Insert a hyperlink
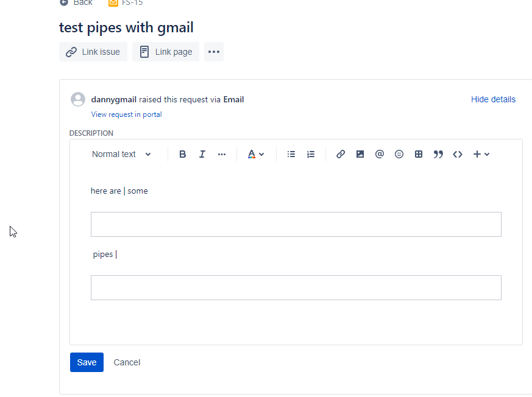Screen dimensions: 532x397 [341, 154]
